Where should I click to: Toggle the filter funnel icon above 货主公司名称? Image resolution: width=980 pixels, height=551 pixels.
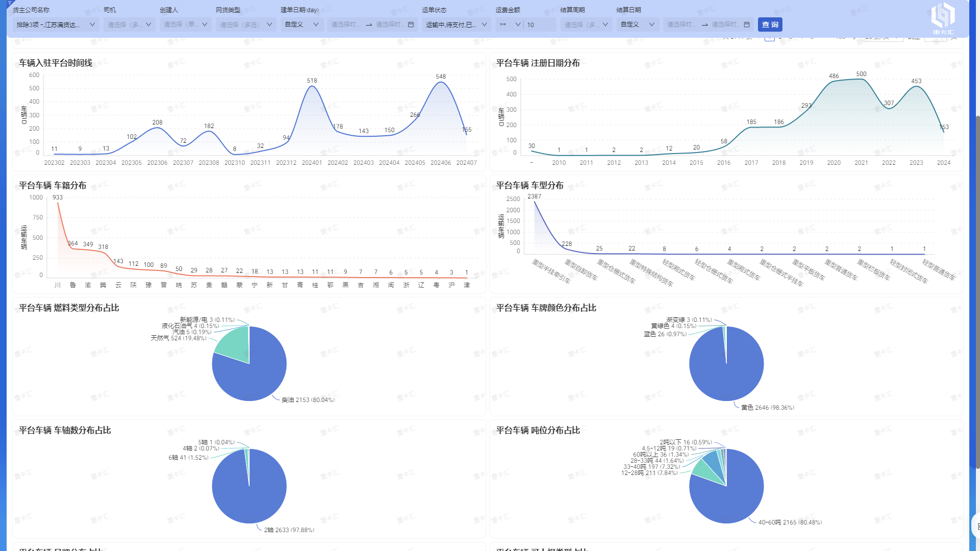pos(9,3)
